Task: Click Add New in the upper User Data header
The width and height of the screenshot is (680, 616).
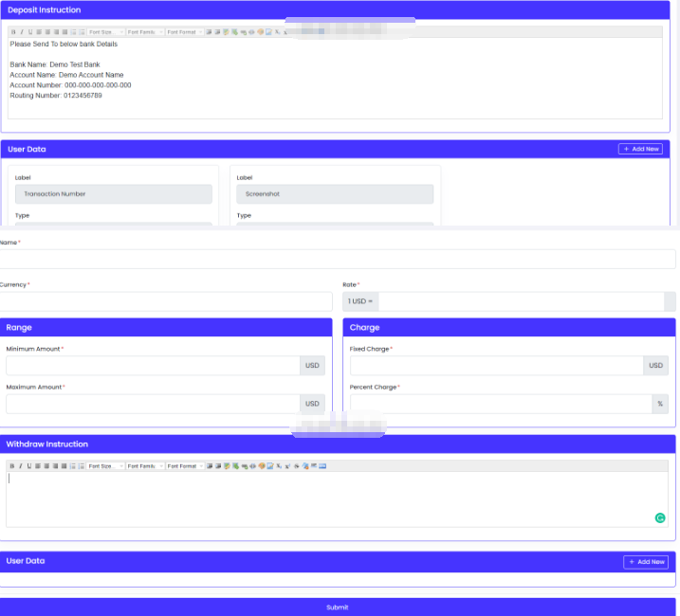Action: (641, 149)
